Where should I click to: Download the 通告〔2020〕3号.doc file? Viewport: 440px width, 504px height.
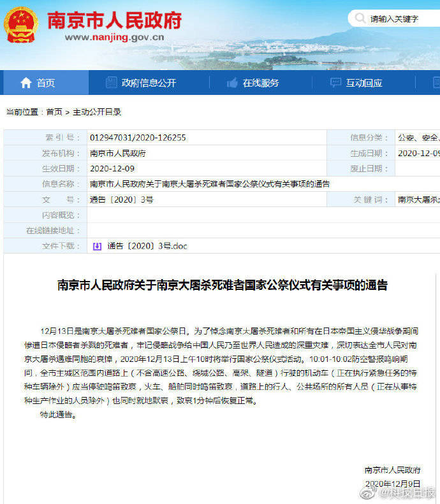(x=147, y=246)
